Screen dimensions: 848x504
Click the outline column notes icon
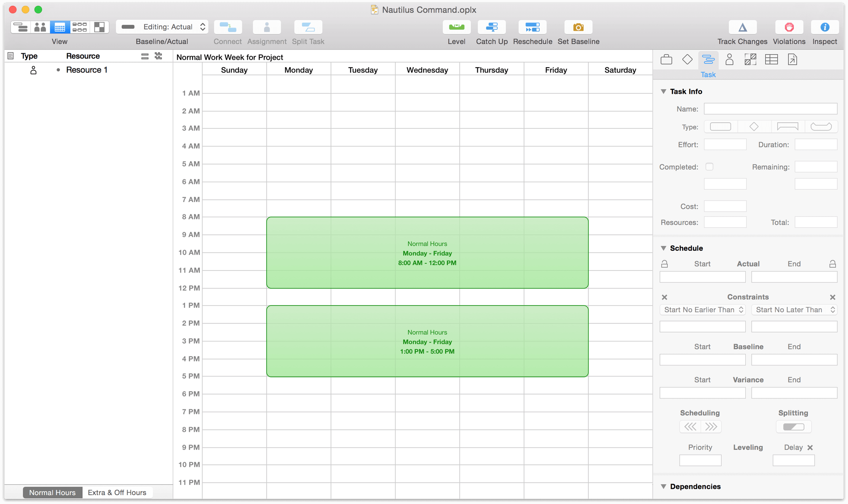tap(11, 56)
